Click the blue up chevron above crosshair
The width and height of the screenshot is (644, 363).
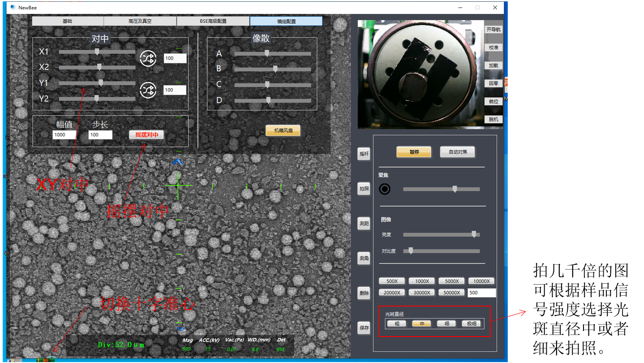click(178, 162)
